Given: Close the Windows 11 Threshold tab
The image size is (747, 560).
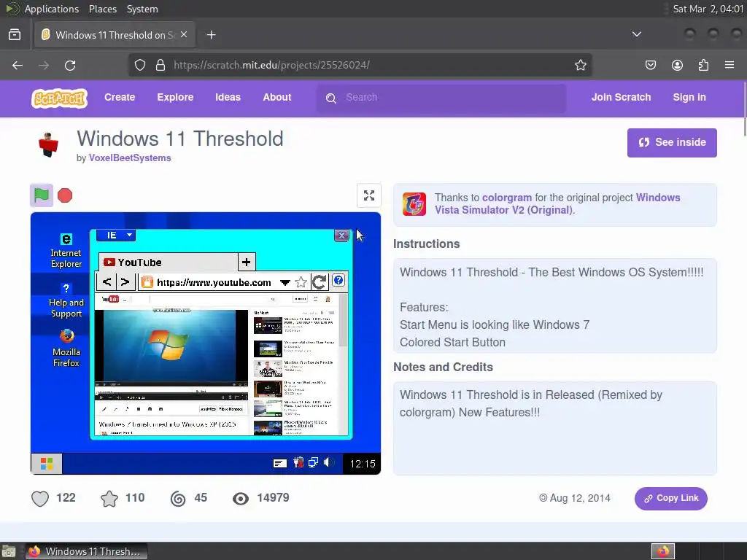Looking at the screenshot, I should click(184, 34).
